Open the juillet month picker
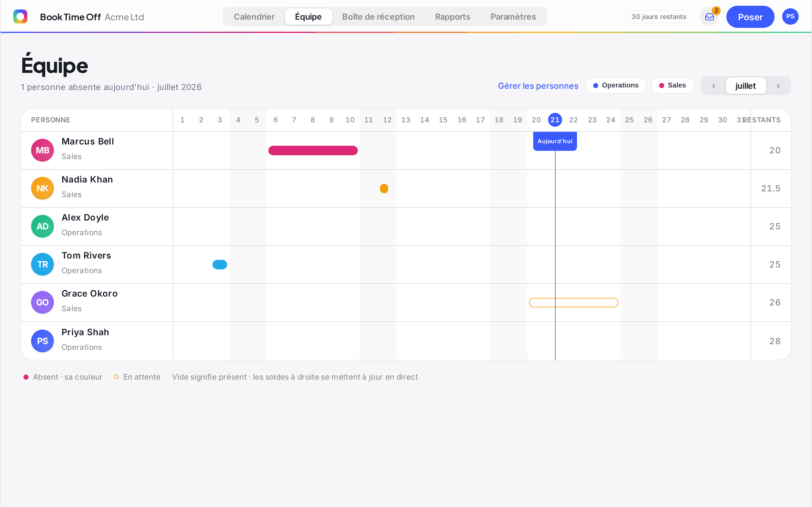The height and width of the screenshot is (507, 812). [746, 86]
